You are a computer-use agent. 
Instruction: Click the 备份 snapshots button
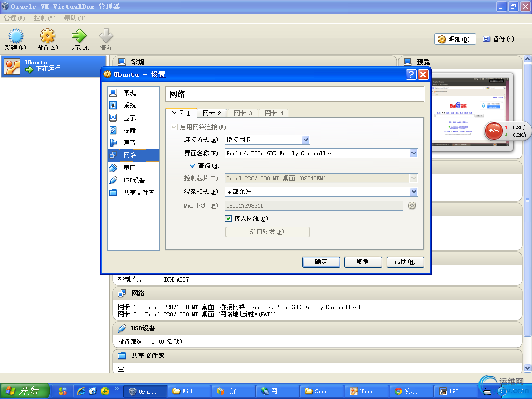pos(498,39)
